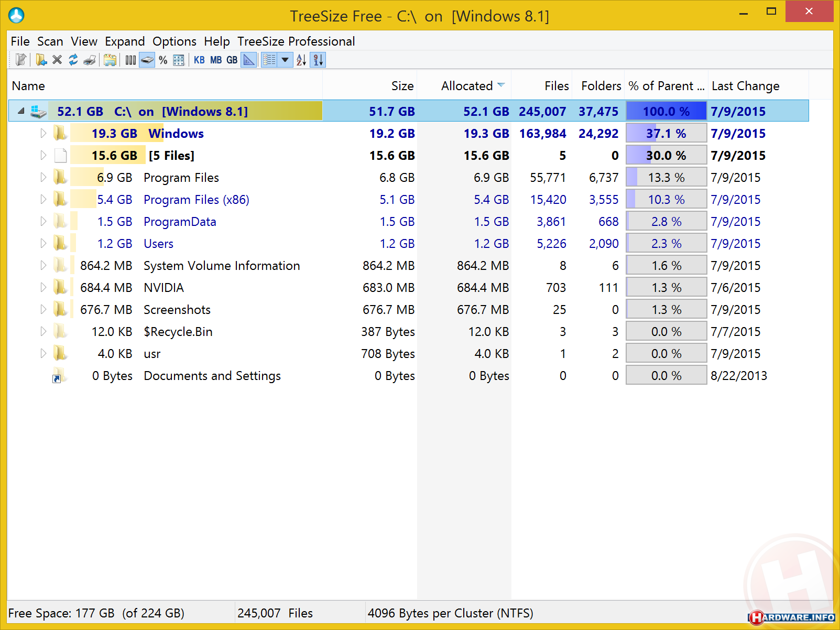This screenshot has width=840, height=630.
Task: Open the details view dropdown arrow
Action: [285, 60]
